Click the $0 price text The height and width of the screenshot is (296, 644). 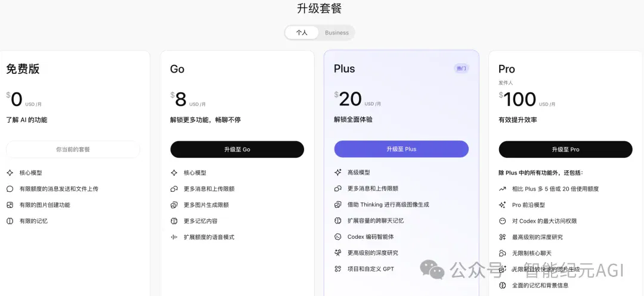(14, 99)
